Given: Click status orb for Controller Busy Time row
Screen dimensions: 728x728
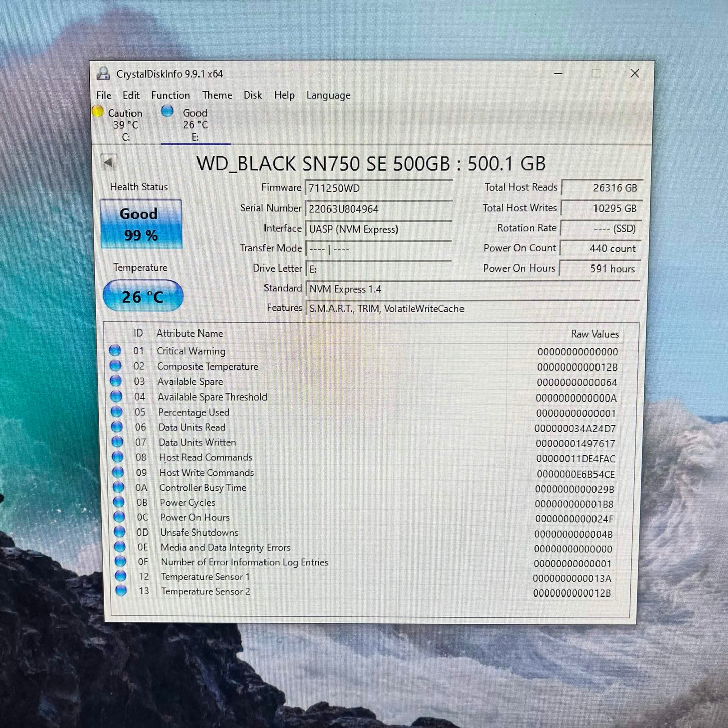Looking at the screenshot, I should click(118, 487).
